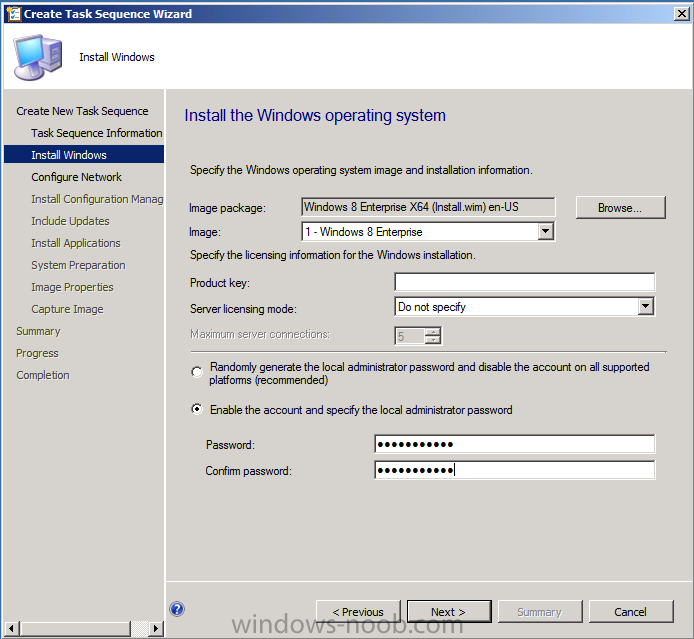Select enable account and specify password option
This screenshot has width=694, height=639.
(x=197, y=409)
